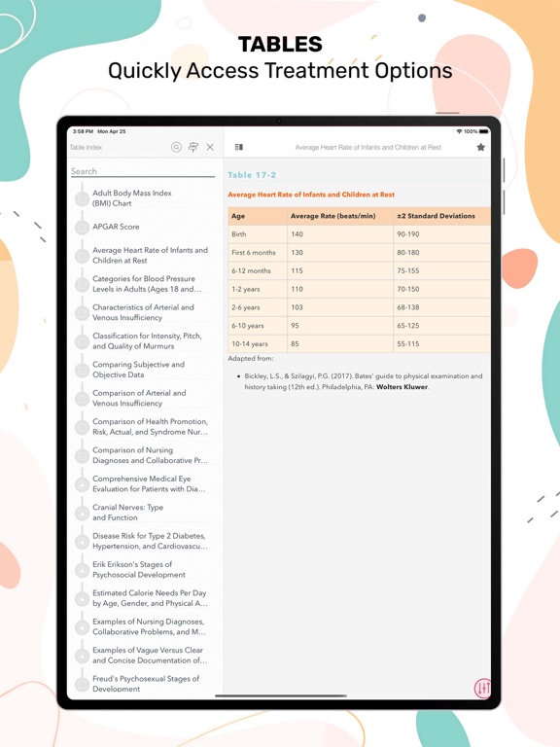Screen dimensions: 560x747
Task: Click the Age column header
Action: (258, 216)
